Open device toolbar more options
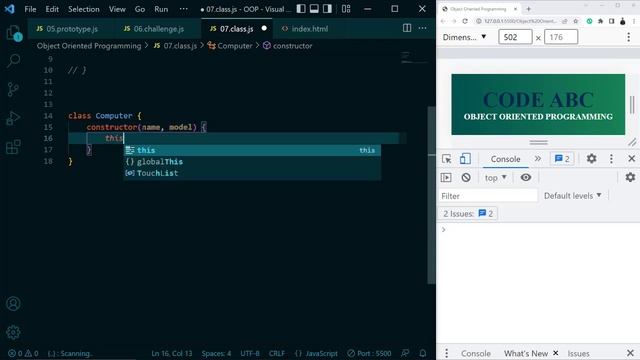This screenshot has height=360, width=640. pyautogui.click(x=629, y=37)
